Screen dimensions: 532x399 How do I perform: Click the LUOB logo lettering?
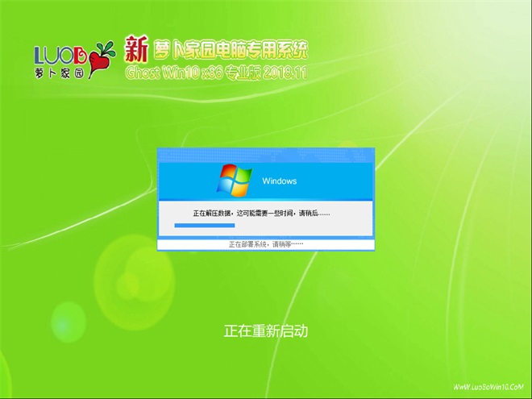61,56
